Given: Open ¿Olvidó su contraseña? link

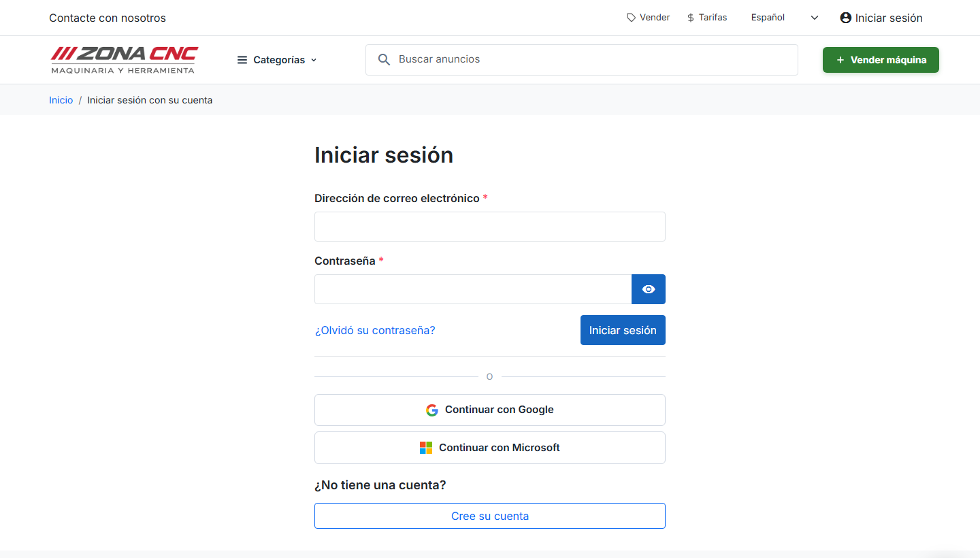Looking at the screenshot, I should 375,330.
